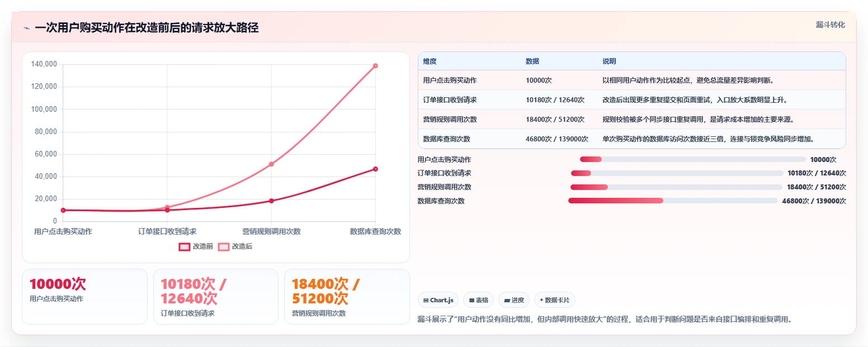868x347 pixels.
Task: Click the 数据 column header
Action: 532,61
